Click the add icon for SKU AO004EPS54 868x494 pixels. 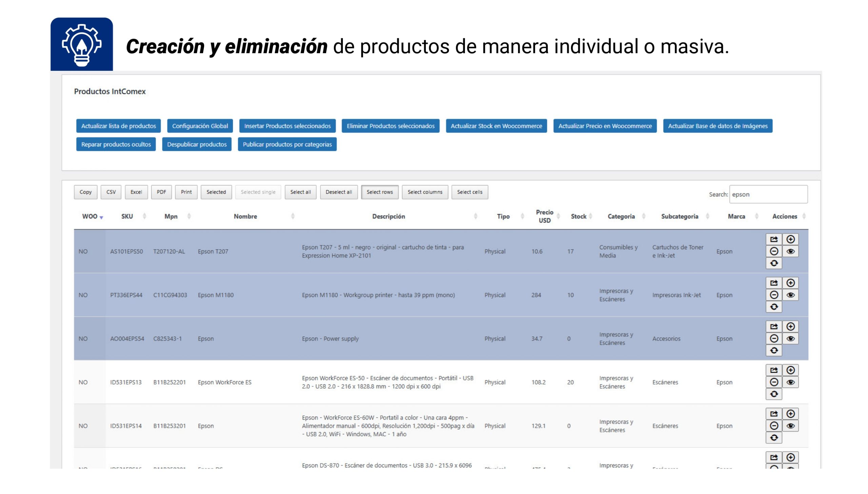[791, 327]
